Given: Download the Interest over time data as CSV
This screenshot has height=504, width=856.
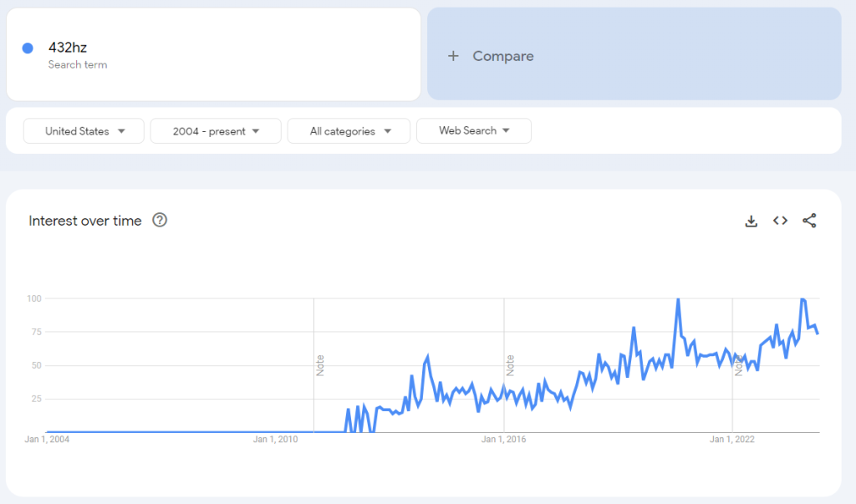Looking at the screenshot, I should coord(751,221).
